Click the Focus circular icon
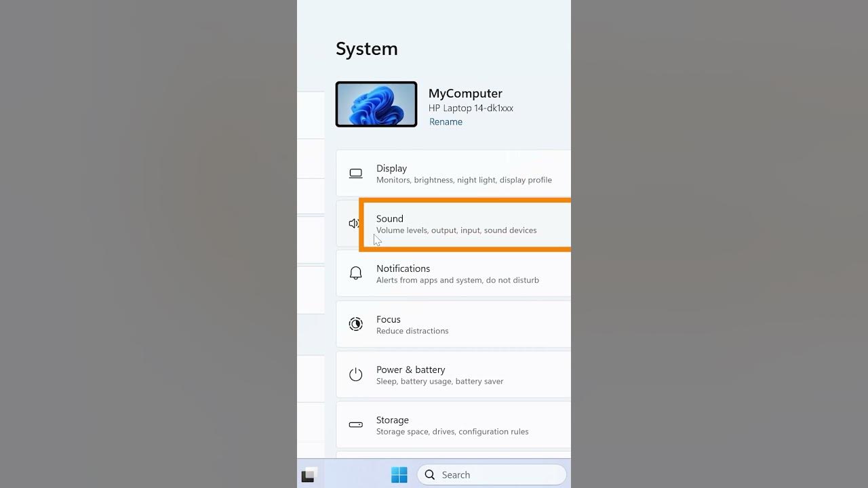Screen dimensions: 868x488 coord(355,324)
